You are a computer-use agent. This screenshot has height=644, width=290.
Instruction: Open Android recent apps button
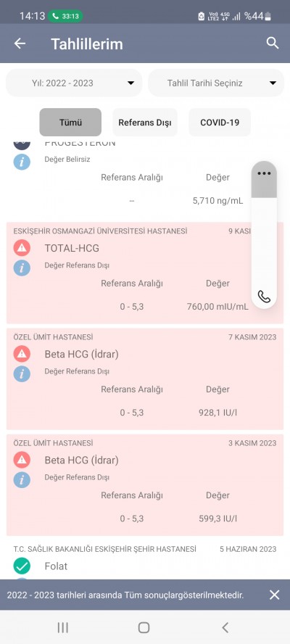[62, 627]
